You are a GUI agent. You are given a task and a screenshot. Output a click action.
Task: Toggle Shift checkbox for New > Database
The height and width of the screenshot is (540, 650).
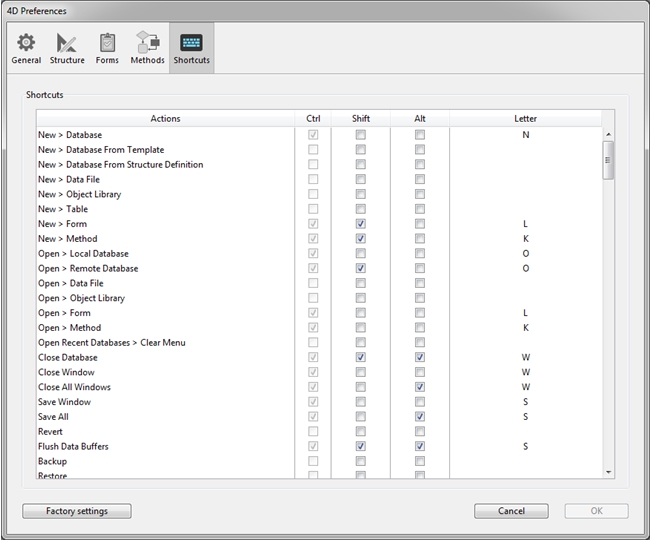click(x=360, y=135)
